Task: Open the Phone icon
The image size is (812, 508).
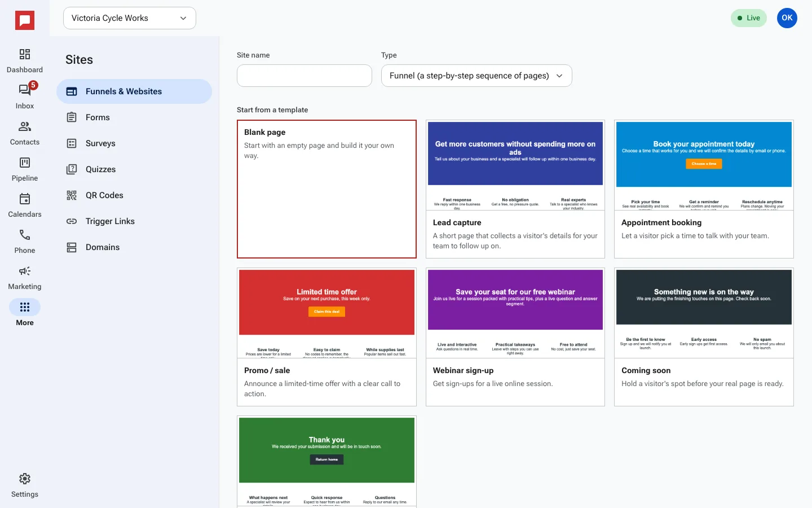Action: click(25, 235)
